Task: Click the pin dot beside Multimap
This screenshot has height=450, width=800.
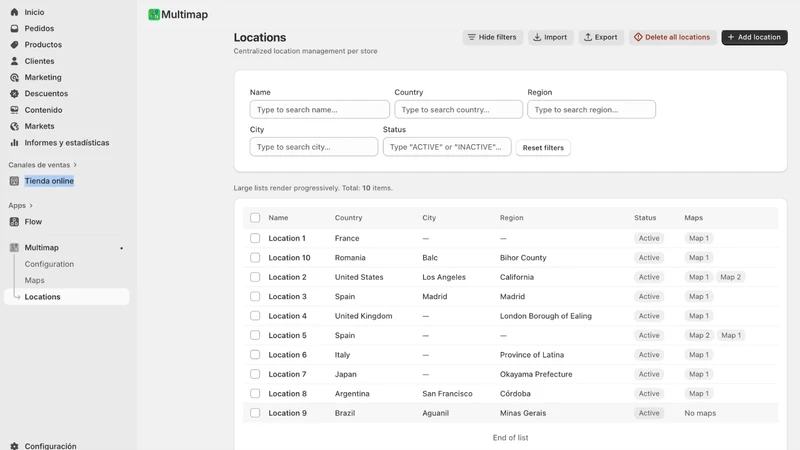Action: click(121, 248)
